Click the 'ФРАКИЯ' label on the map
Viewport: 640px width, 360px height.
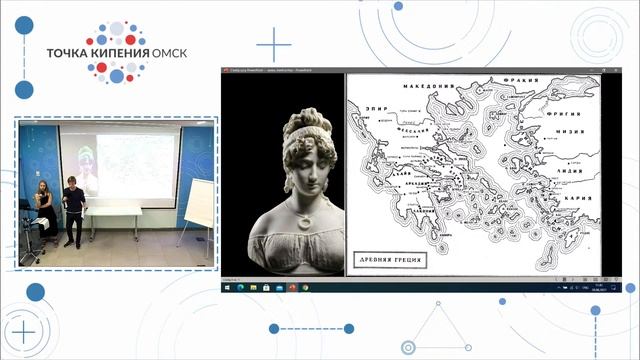coord(521,80)
